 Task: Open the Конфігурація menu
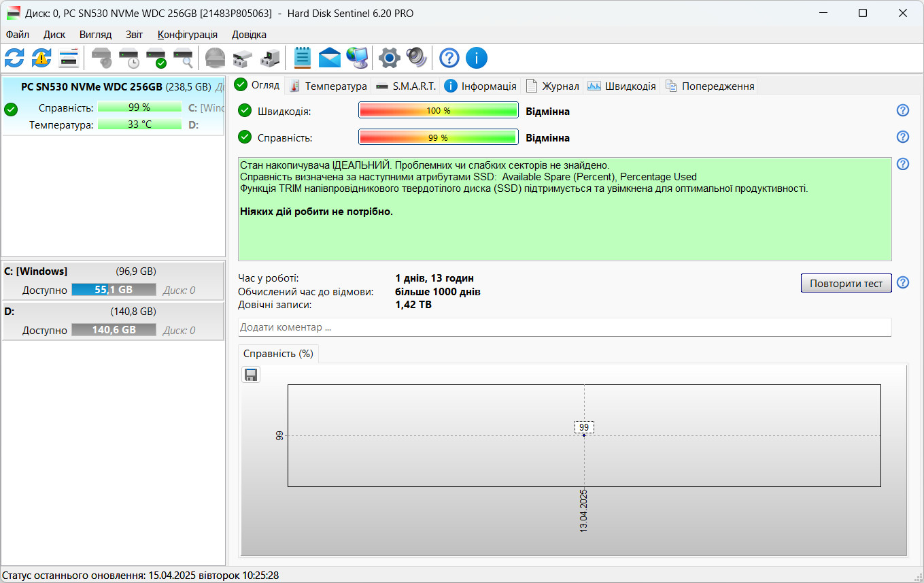188,34
